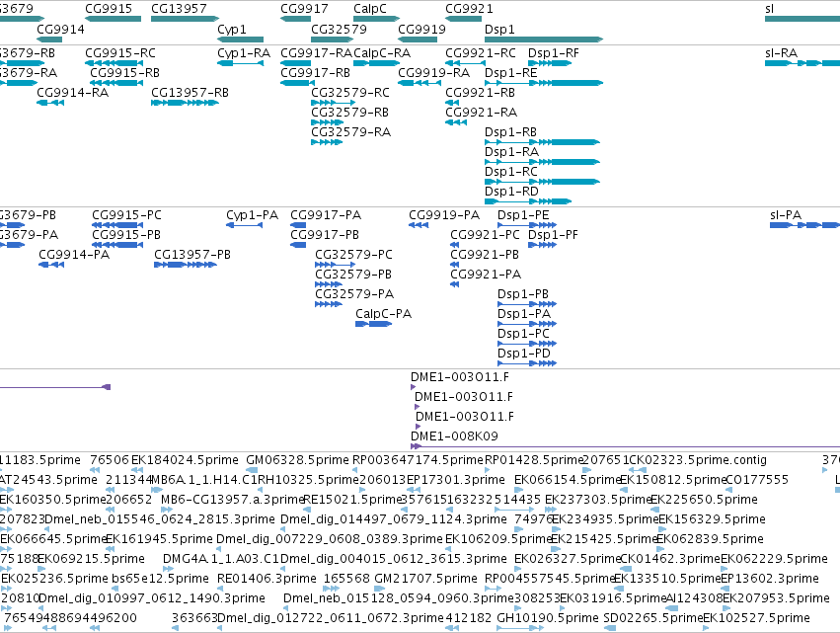Screen dimensions: 840x633
Task: Select the RE15021.5prime EST label
Action: point(352,500)
